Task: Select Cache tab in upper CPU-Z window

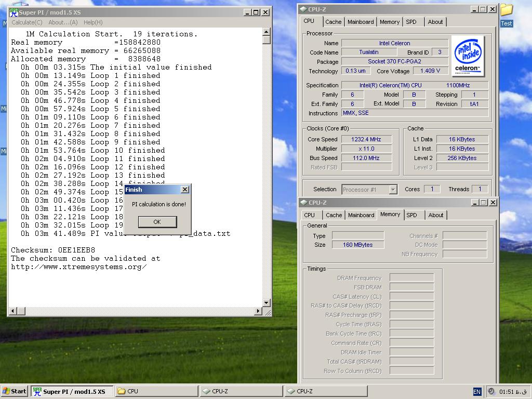Action: click(333, 22)
